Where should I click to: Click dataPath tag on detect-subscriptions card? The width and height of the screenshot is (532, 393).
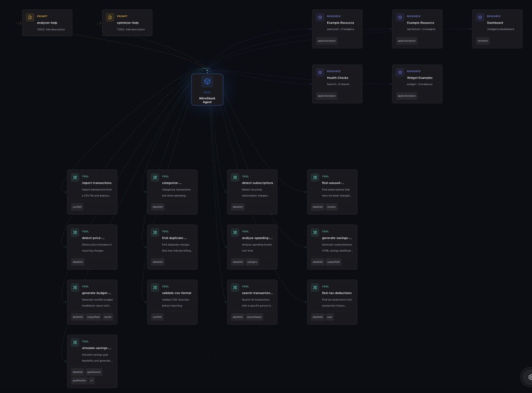[x=238, y=207]
